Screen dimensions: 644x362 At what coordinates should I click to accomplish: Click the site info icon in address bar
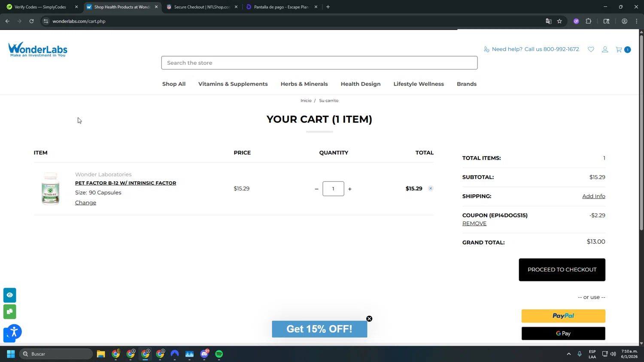point(46,21)
